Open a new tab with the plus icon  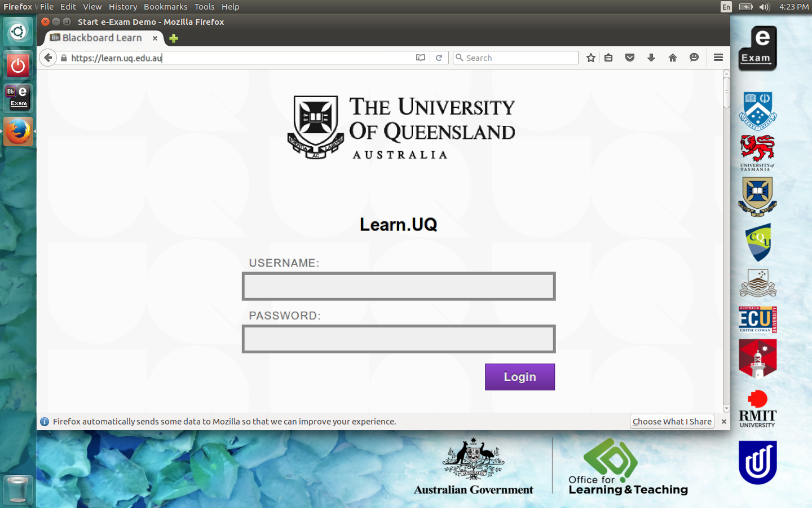[174, 38]
